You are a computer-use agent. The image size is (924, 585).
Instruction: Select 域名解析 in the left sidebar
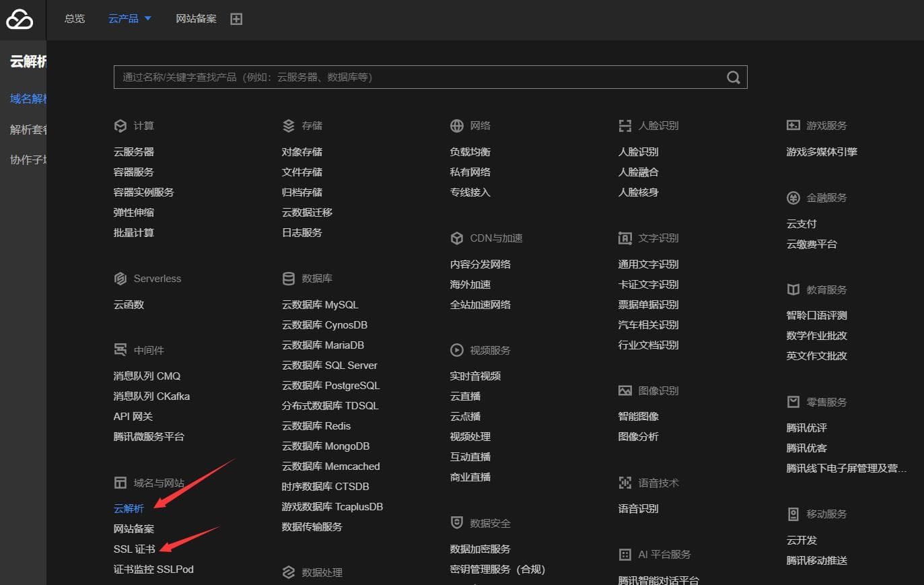pos(28,99)
